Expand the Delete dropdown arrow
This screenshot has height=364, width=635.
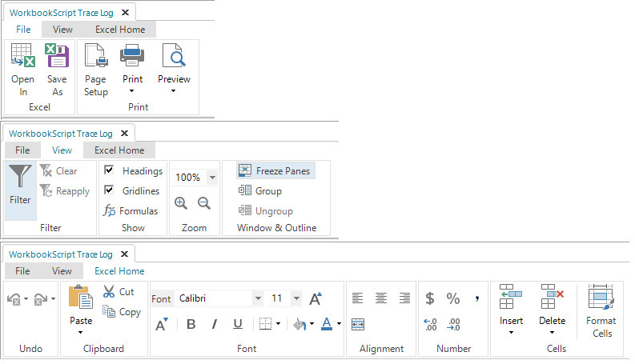pyautogui.click(x=552, y=333)
